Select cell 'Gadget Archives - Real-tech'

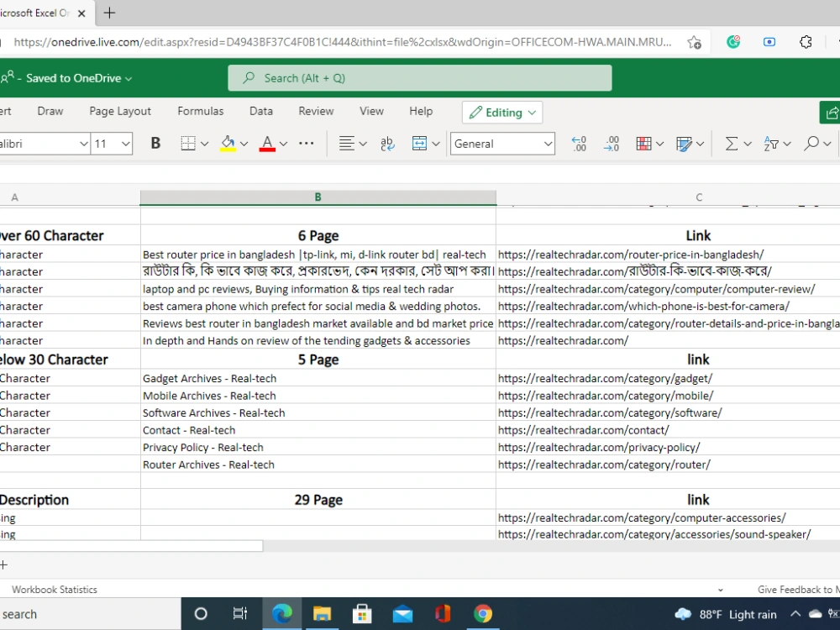tap(318, 378)
